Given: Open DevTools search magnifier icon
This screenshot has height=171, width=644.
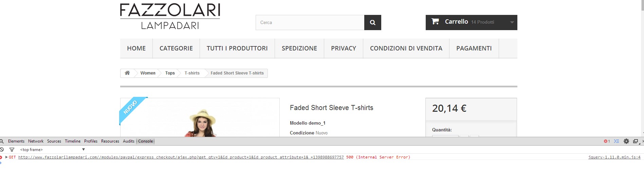Looking at the screenshot, I should (x=2, y=141).
